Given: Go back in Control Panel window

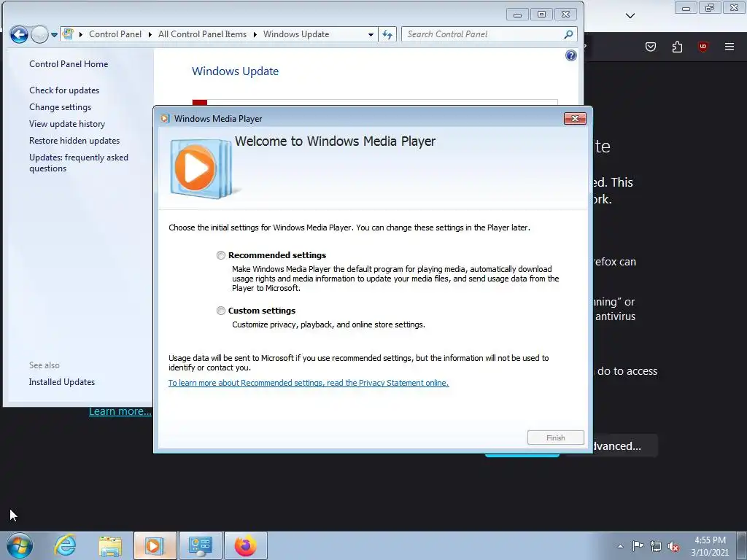Looking at the screenshot, I should coord(19,34).
